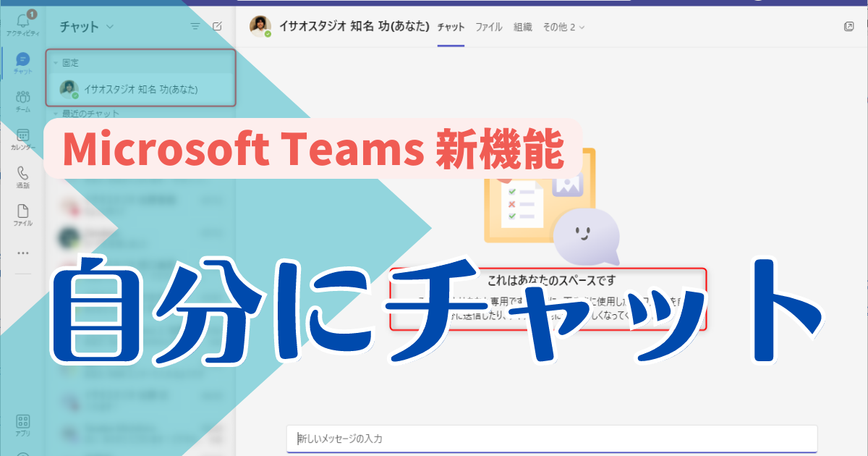Open pinned chat イサオスタジオ 知名 功(あなた)
This screenshot has width=868, height=456.
(141, 89)
